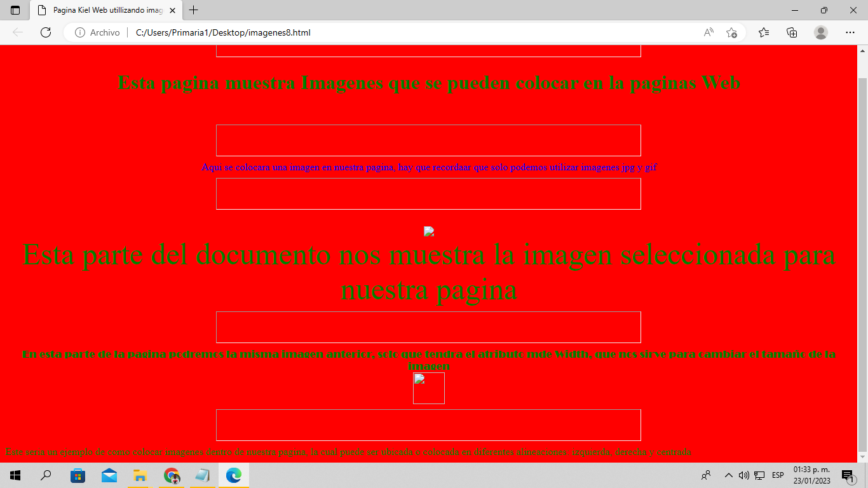Click the site information icon beside Archivo

click(x=80, y=32)
